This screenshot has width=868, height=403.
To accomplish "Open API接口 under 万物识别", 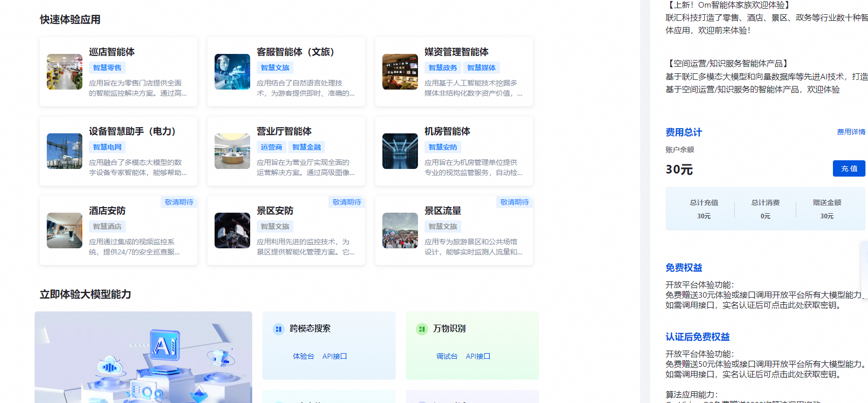I will [x=478, y=356].
